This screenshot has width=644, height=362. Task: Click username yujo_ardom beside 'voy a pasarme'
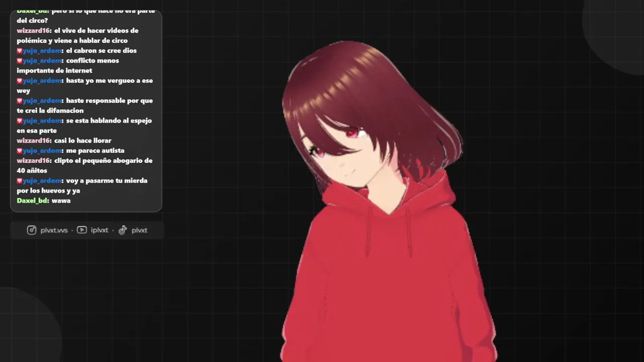coord(43,181)
